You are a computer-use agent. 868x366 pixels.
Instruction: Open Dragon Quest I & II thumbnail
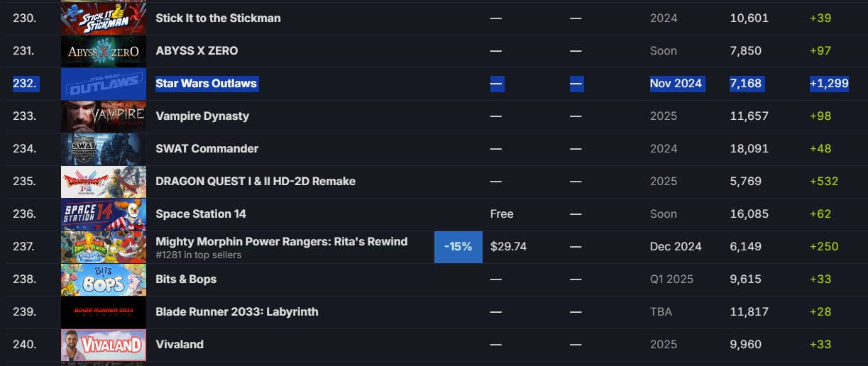coord(104,182)
